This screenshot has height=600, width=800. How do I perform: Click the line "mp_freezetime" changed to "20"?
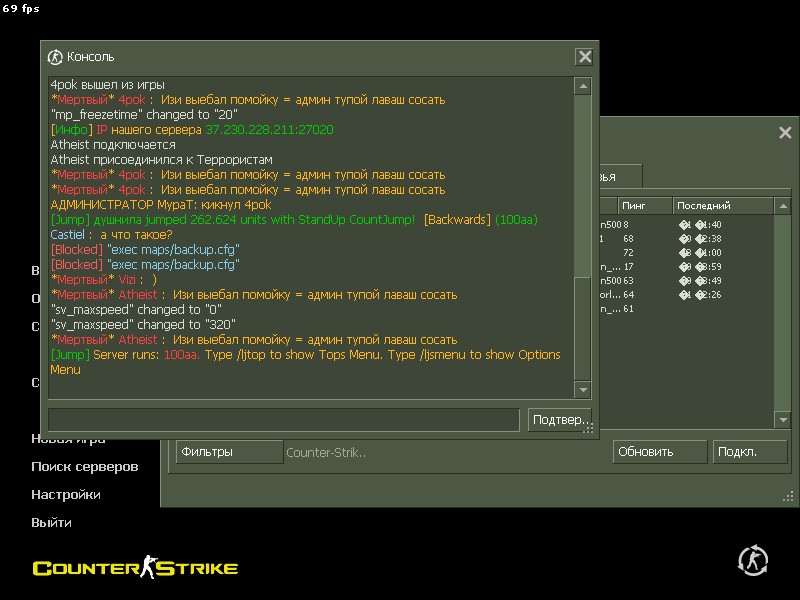coord(144,115)
